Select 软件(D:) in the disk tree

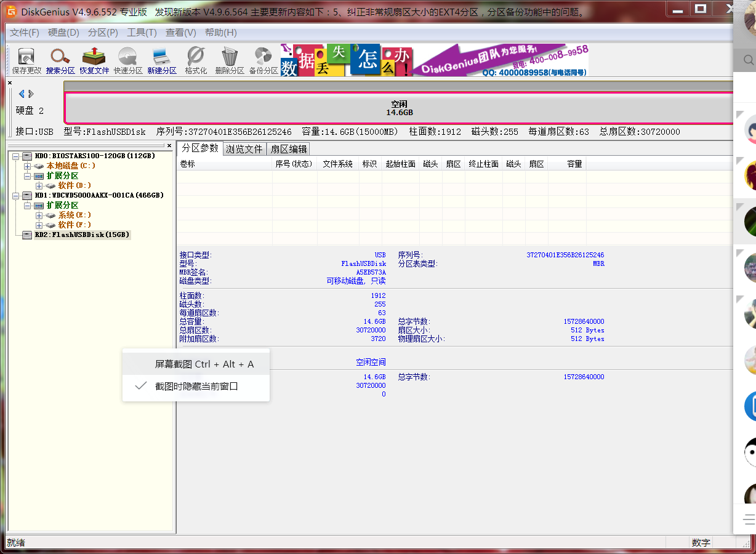[x=74, y=185]
